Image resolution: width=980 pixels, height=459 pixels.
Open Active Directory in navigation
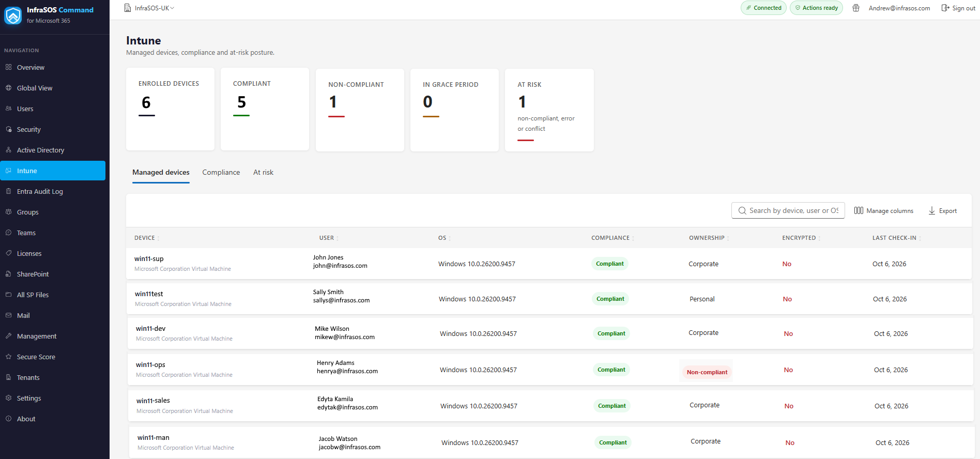53,150
